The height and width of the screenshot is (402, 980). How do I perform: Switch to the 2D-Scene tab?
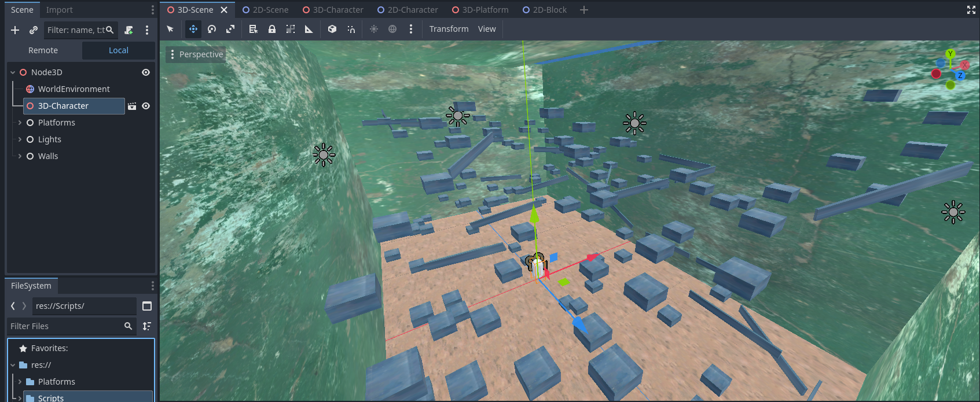(x=266, y=10)
